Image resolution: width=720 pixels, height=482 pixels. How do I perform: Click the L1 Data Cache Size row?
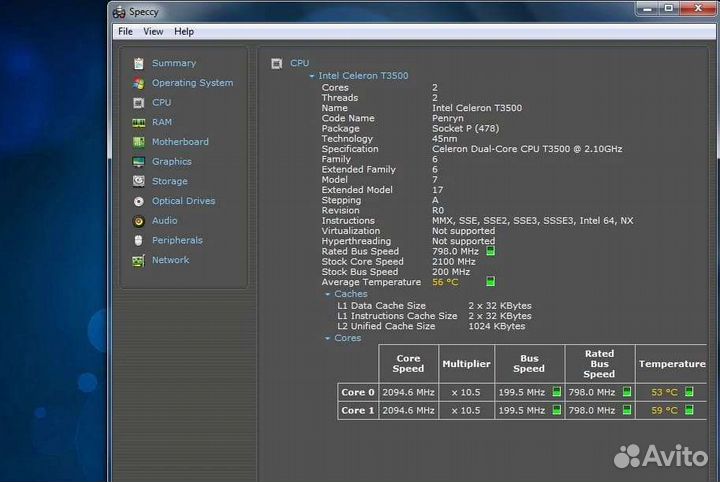click(x=434, y=306)
